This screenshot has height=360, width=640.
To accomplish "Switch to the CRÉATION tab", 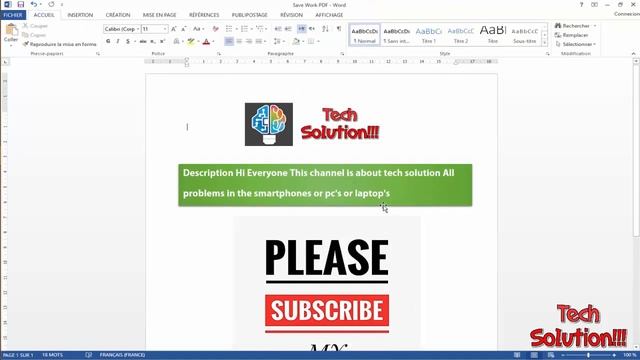I will pyautogui.click(x=118, y=15).
